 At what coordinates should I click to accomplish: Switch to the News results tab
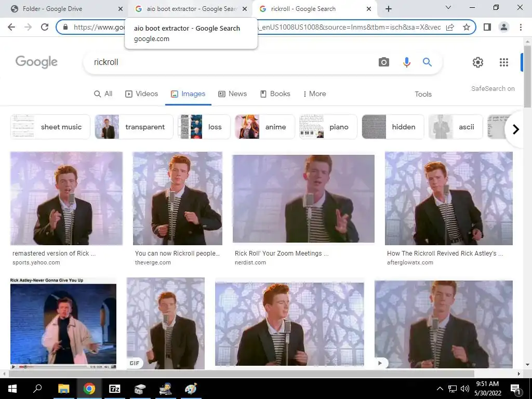[x=232, y=94]
